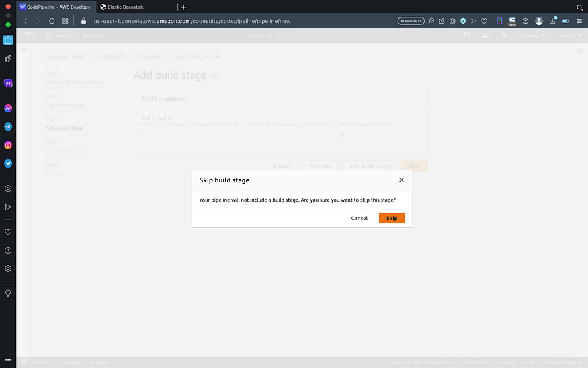Cancel the Skip build stage dialog

pyautogui.click(x=359, y=218)
